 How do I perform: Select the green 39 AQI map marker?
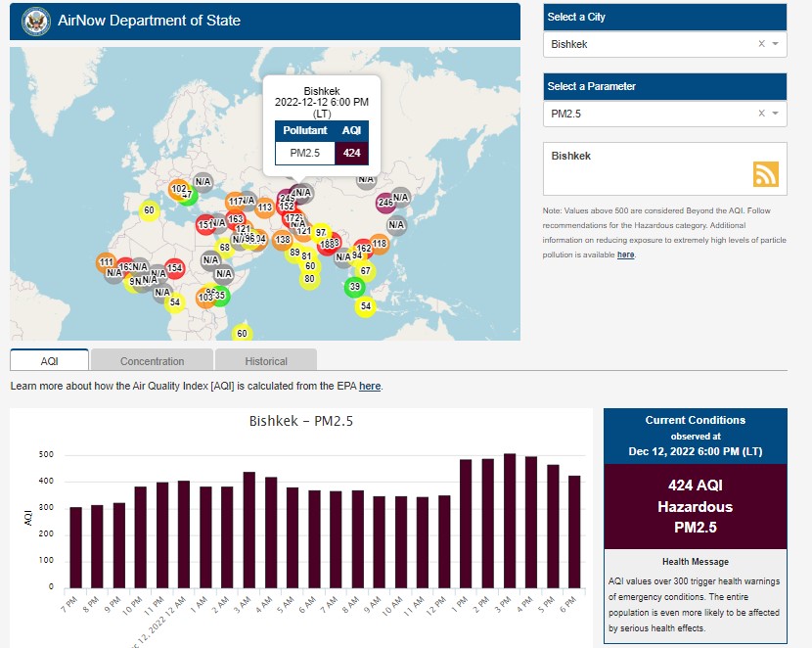[x=355, y=287]
